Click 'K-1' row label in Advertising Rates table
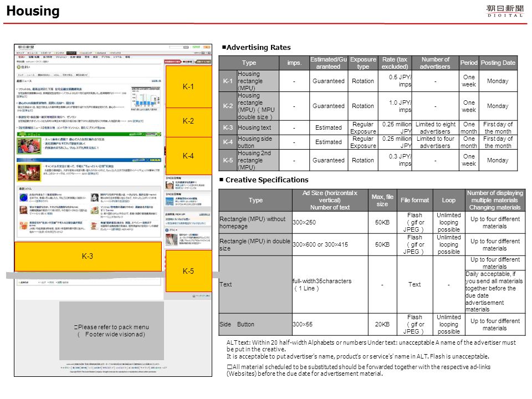532x399 pixels. click(228, 81)
